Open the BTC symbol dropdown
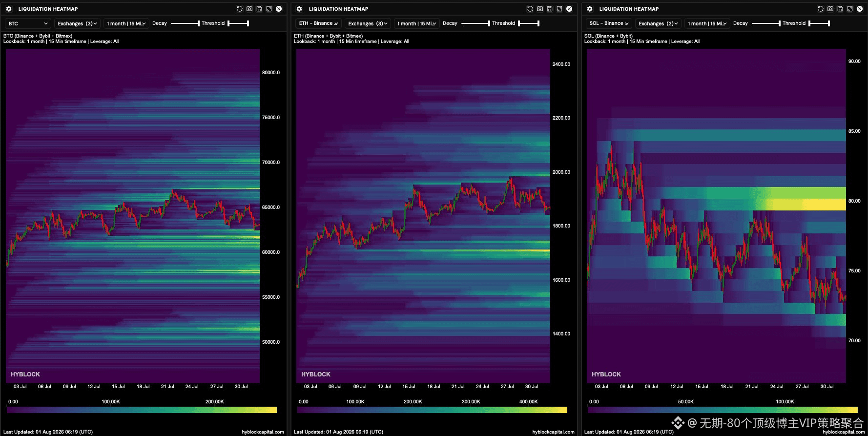 coord(28,23)
